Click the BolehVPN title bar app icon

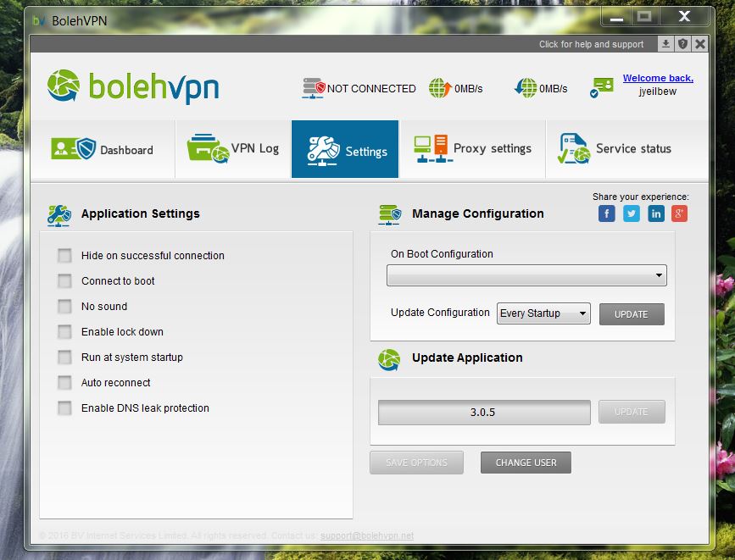pos(39,20)
